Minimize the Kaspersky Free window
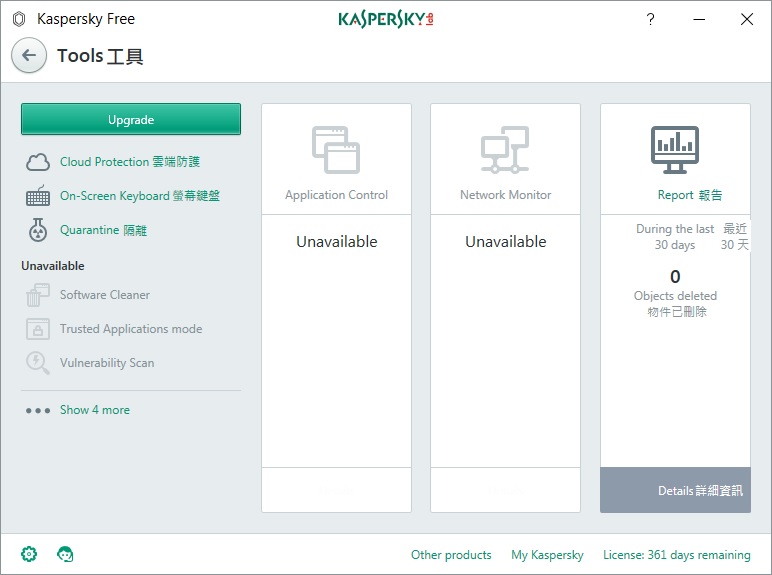Image resolution: width=772 pixels, height=575 pixels. click(x=699, y=19)
